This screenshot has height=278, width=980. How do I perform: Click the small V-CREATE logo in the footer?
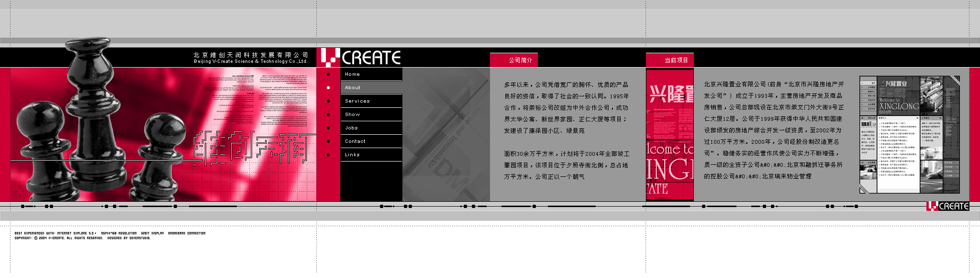(947, 206)
